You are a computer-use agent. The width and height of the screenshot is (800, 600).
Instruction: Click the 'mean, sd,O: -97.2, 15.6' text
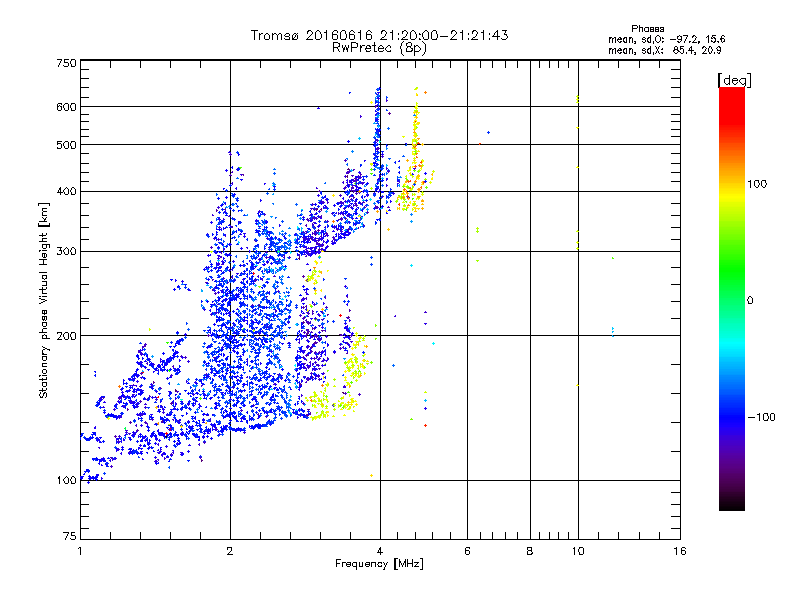(x=666, y=39)
